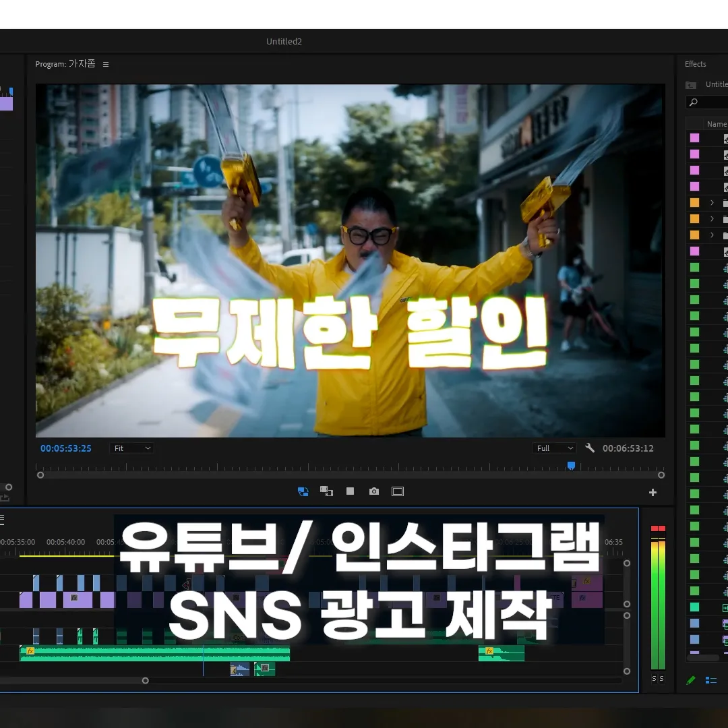The width and height of the screenshot is (728, 728).
Task: Select the short green audio clip on the right
Action: coord(502,653)
